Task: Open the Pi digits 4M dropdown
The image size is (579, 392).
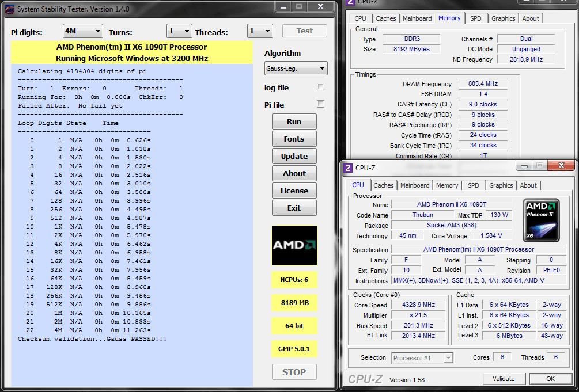Action: 83,32
